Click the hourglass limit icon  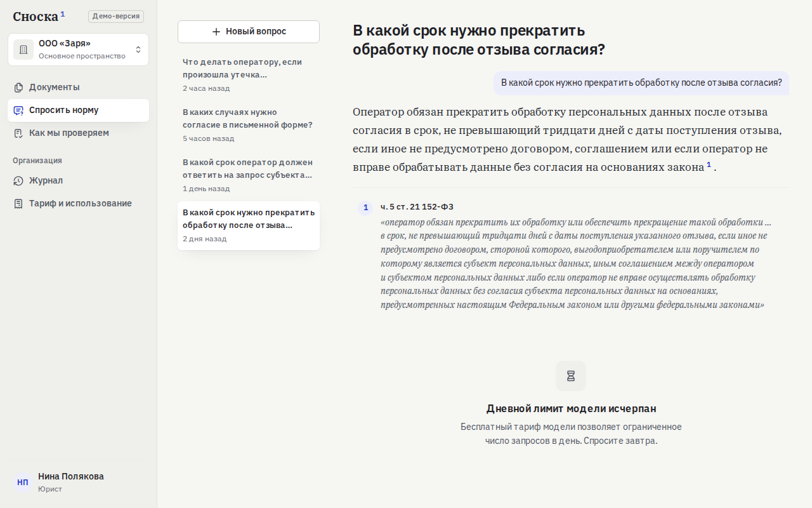(x=571, y=376)
